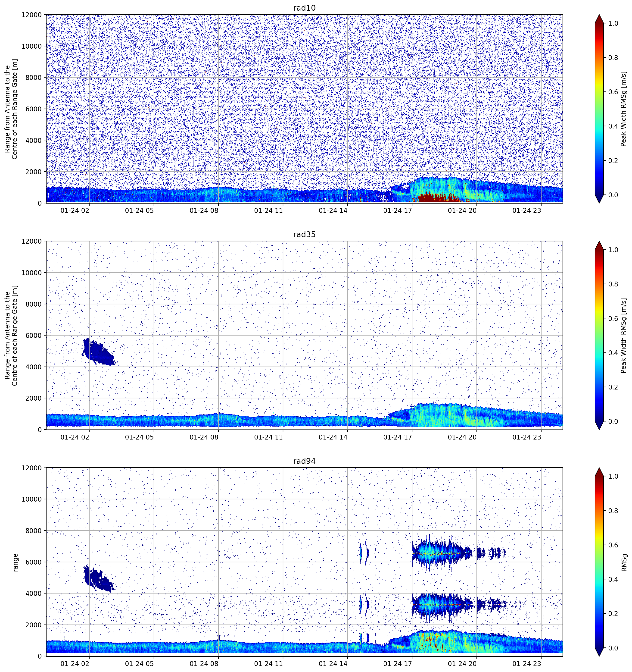The height and width of the screenshot is (672, 632).
Task: Click '01-24 08' x-tick under rad10 plot
Action: 204,210
